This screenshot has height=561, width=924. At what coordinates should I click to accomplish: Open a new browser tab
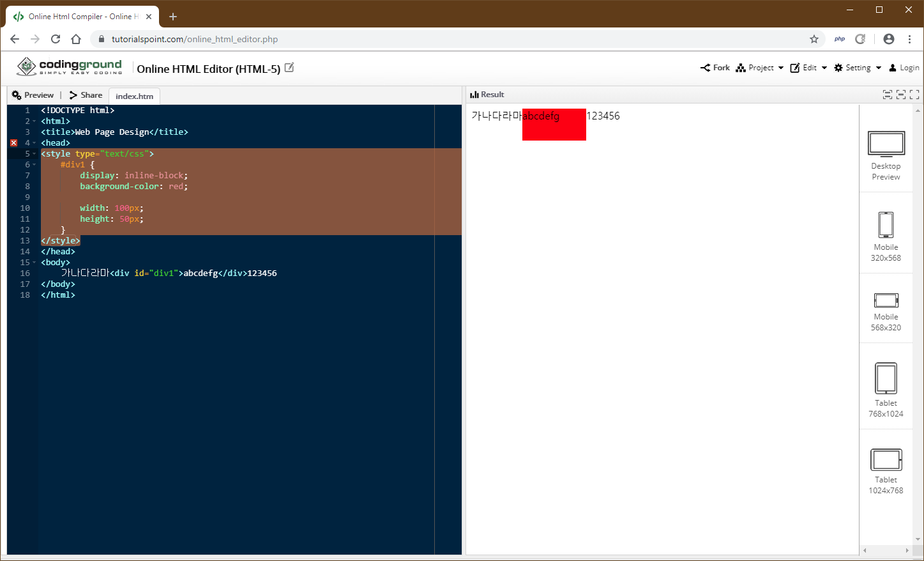tap(173, 17)
